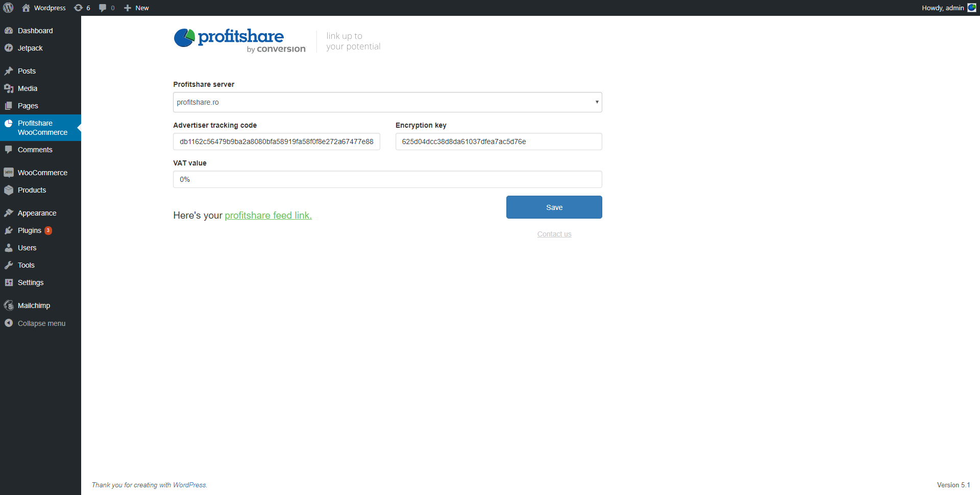This screenshot has height=495, width=980.
Task: Click the Jetpack sidebar icon
Action: 9,48
